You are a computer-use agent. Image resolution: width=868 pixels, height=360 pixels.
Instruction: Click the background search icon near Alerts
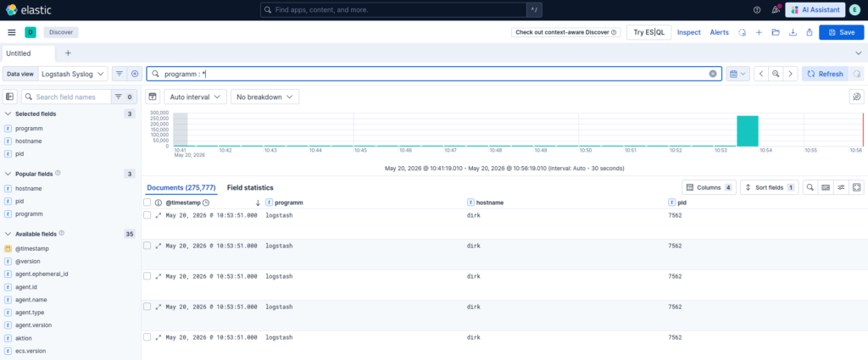coord(743,33)
